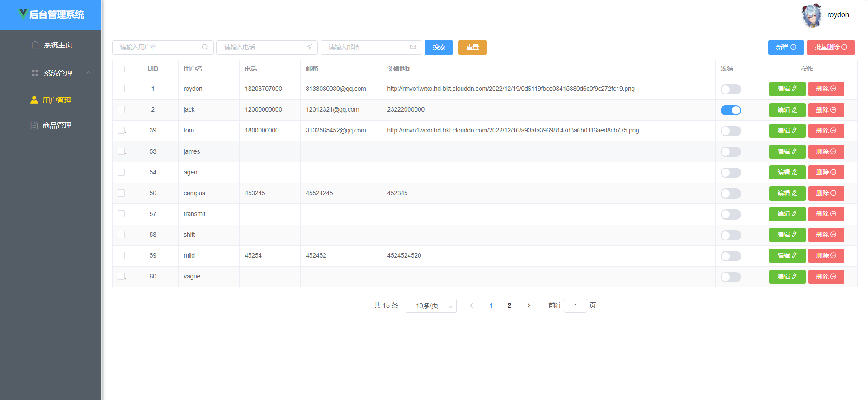
Task: Click the 前往 page jump input
Action: pyautogui.click(x=576, y=306)
